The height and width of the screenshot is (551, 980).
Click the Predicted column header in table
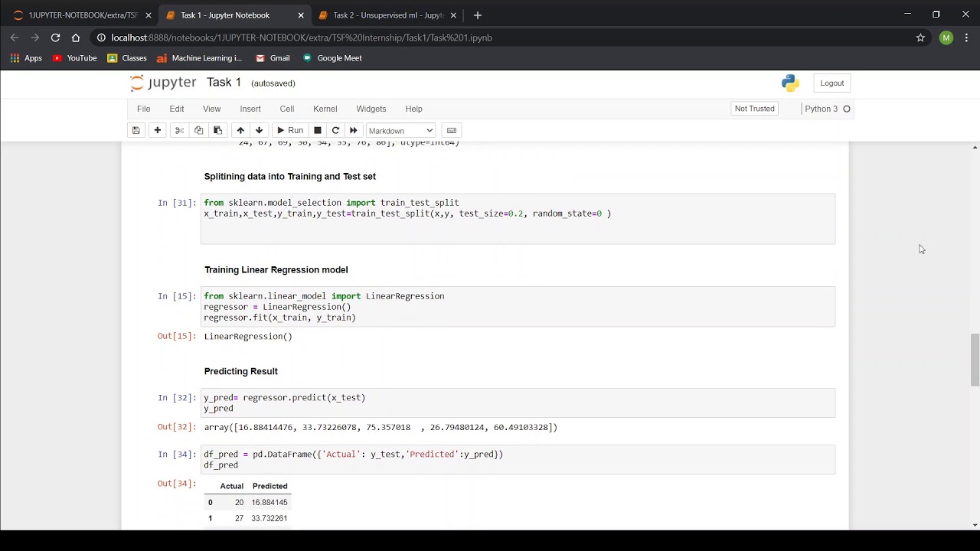pos(269,486)
